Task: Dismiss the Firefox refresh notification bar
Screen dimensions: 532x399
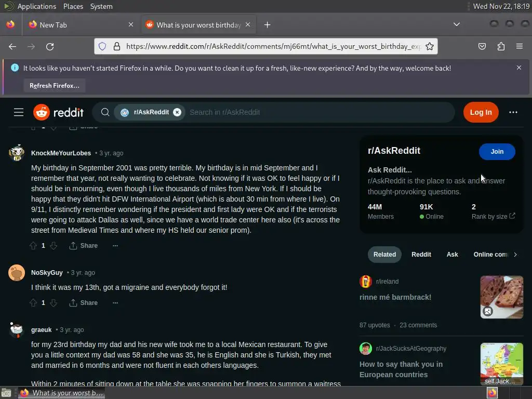Action: click(519, 68)
